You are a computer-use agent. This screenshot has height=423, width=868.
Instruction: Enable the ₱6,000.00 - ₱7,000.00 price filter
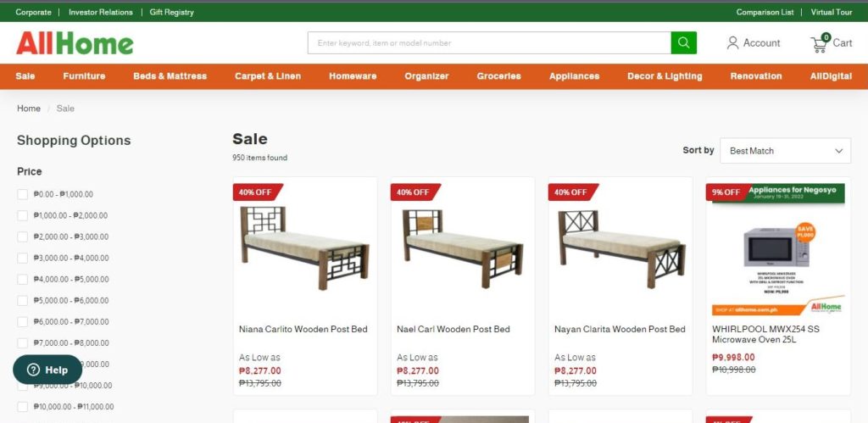click(22, 321)
